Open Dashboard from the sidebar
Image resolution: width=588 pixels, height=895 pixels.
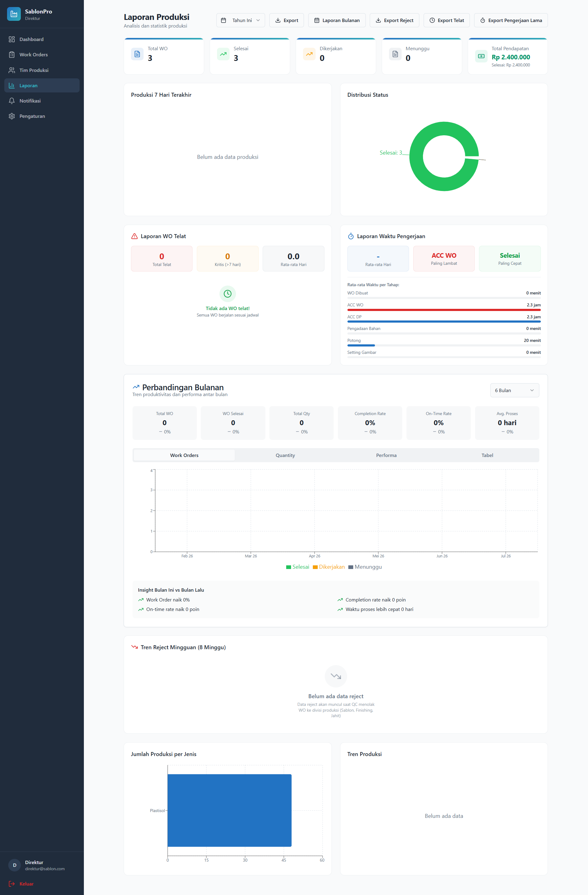[x=42, y=39]
